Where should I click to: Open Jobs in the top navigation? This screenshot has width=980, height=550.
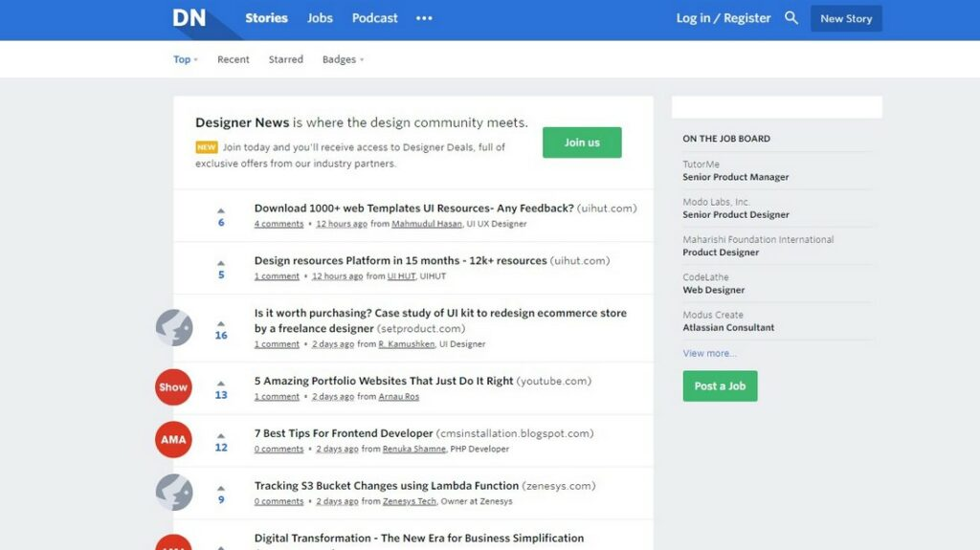[x=320, y=18]
